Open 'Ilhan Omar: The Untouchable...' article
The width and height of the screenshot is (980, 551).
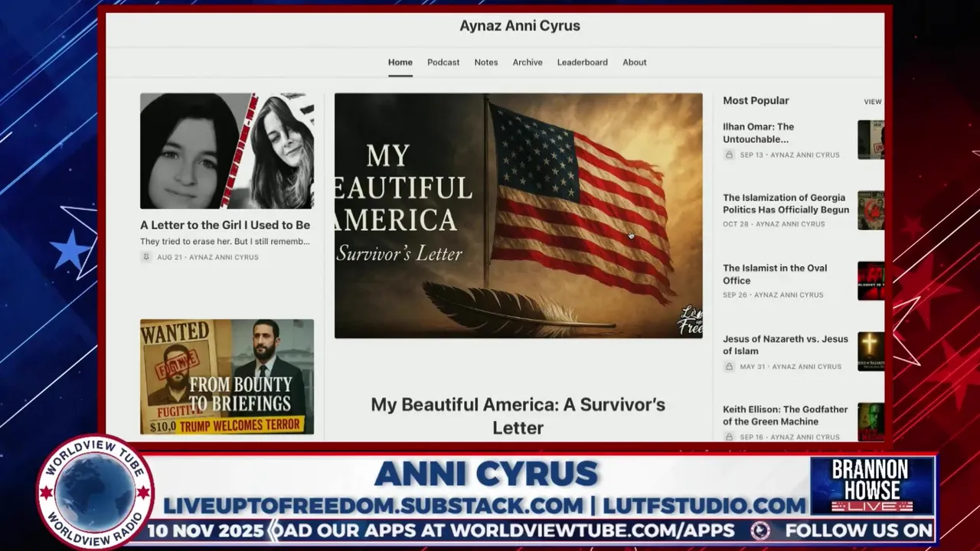click(x=758, y=133)
